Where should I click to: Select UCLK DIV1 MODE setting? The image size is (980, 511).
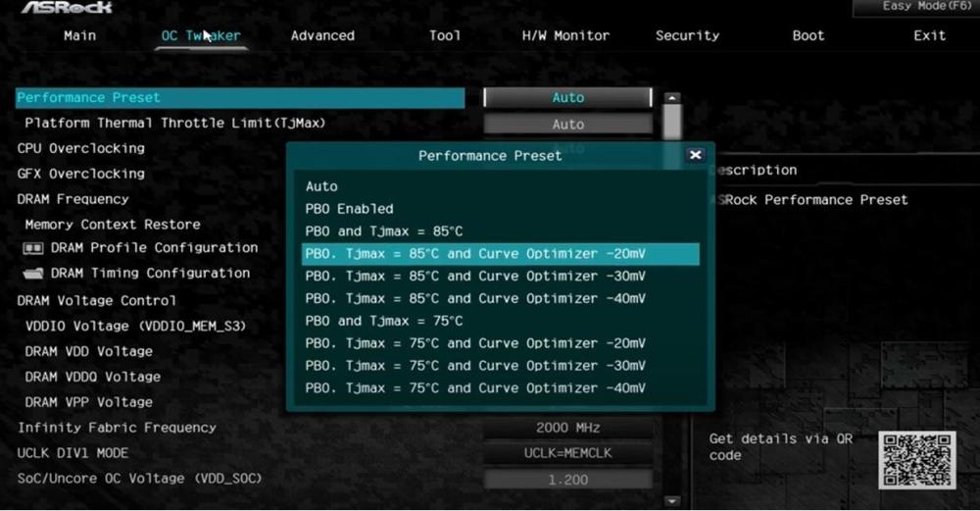tap(73, 453)
